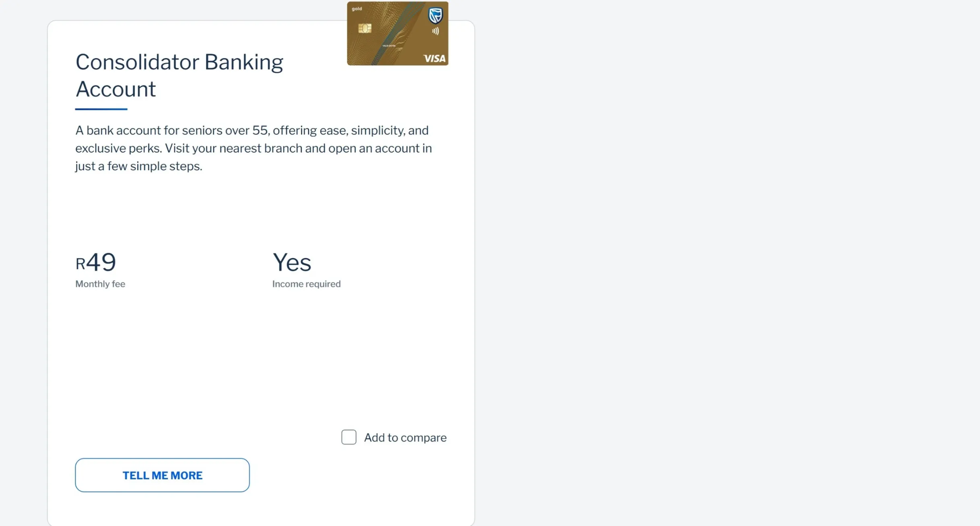Image resolution: width=980 pixels, height=526 pixels.
Task: Click the 'Yes' income required value
Action: click(292, 262)
